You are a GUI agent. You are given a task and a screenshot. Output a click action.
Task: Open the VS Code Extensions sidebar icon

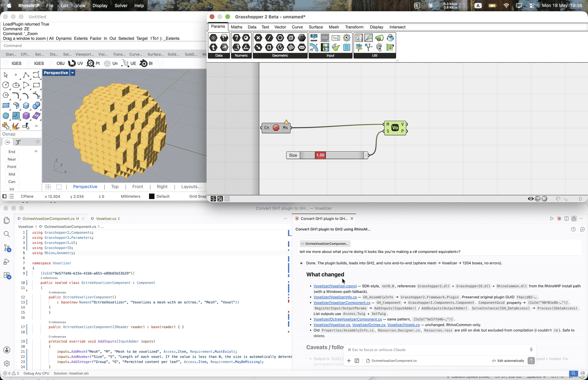tap(7, 275)
